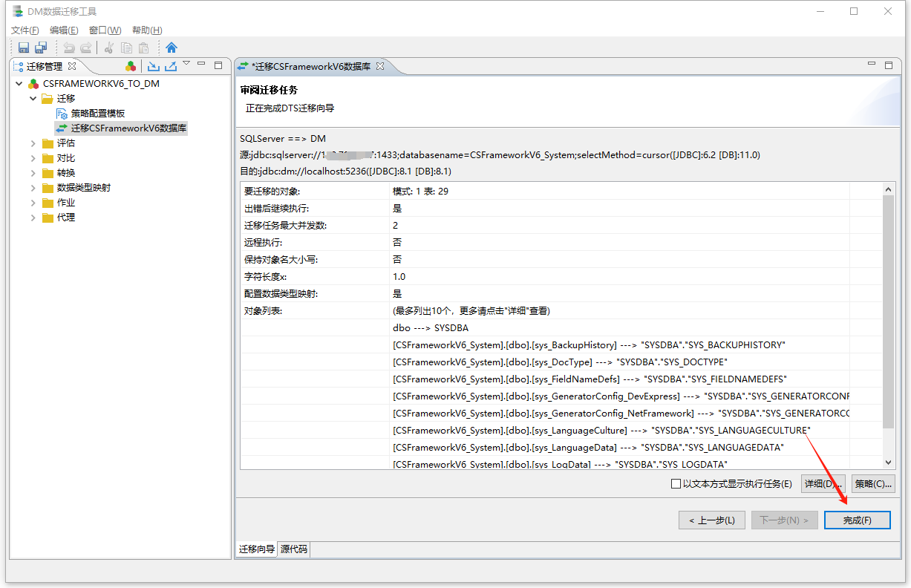
Task: Click the Cut scissors toolbar icon
Action: click(x=109, y=48)
